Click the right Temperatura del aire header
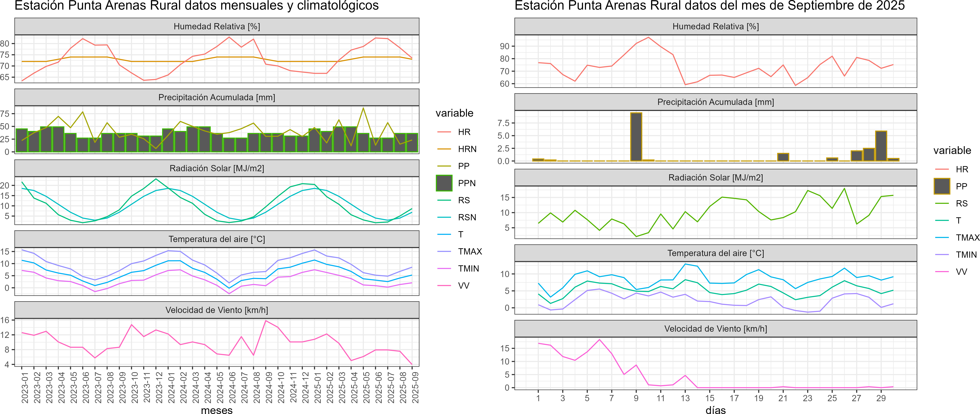This screenshot has height=414, width=980. 715,253
